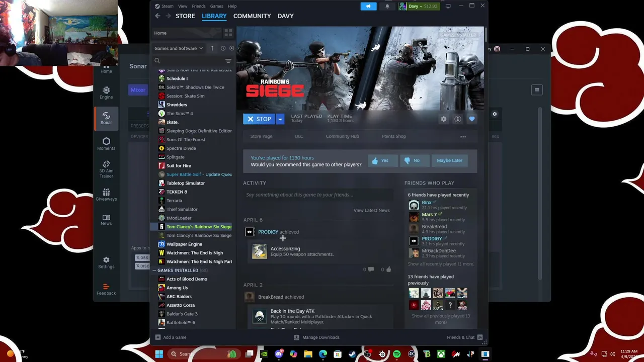Open the Community Hub link
Viewport: 644px width, 362px height.
tap(342, 136)
